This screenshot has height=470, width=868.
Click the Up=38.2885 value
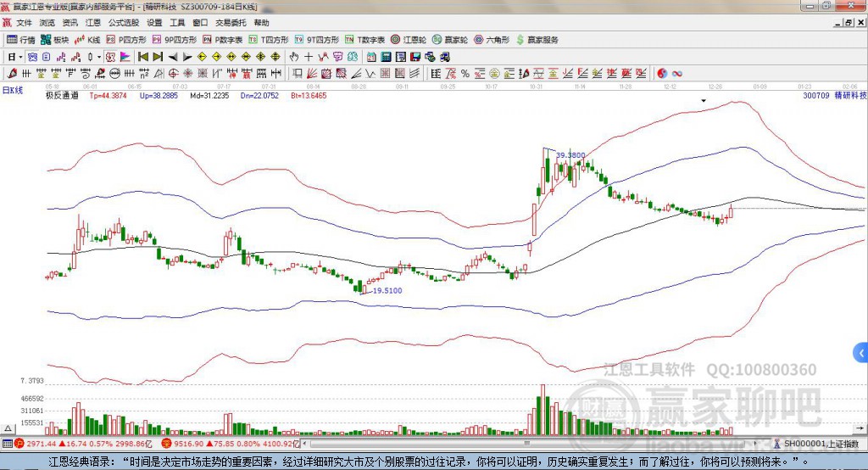point(159,95)
